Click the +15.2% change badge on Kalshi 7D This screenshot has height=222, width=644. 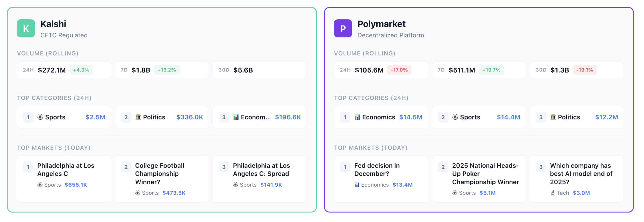pyautogui.click(x=167, y=70)
